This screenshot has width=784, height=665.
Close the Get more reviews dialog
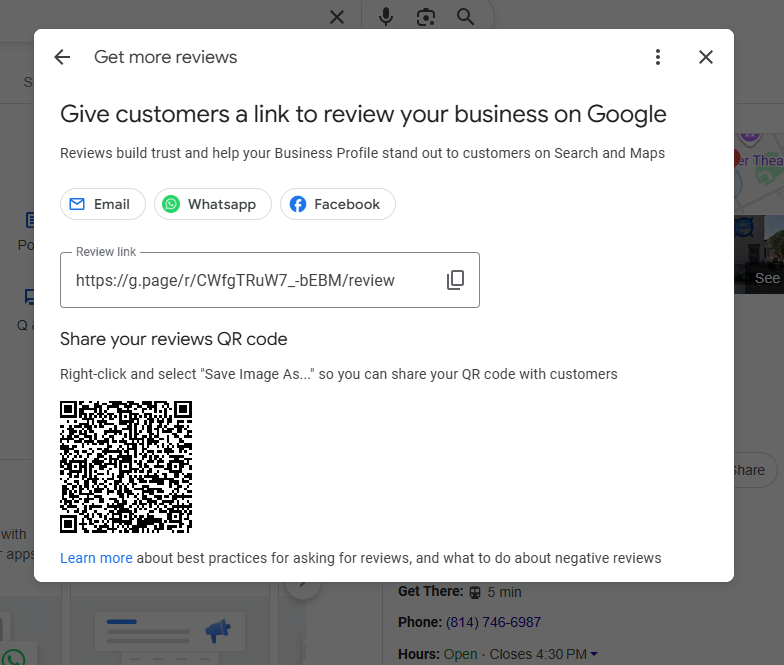tap(706, 57)
